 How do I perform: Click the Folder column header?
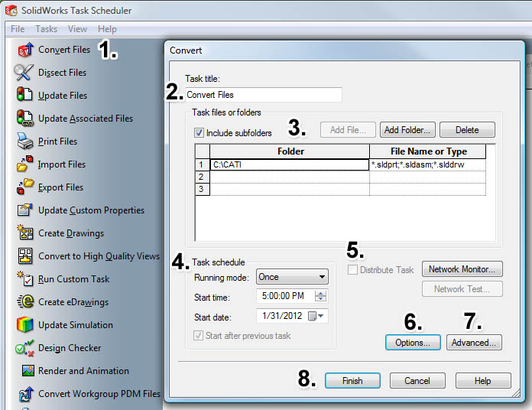point(290,151)
